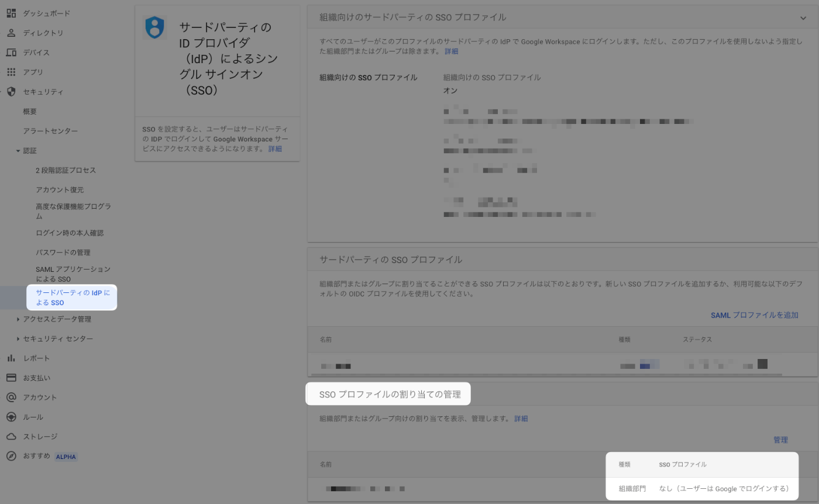Click the Billing credit card icon

pyautogui.click(x=11, y=378)
